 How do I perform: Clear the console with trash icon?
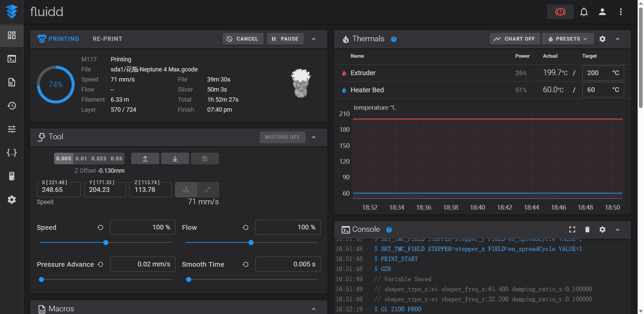tap(587, 229)
